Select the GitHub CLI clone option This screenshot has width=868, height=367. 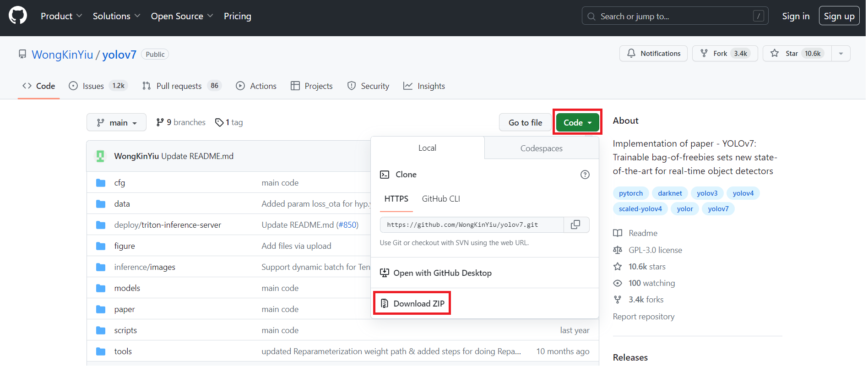[441, 199]
